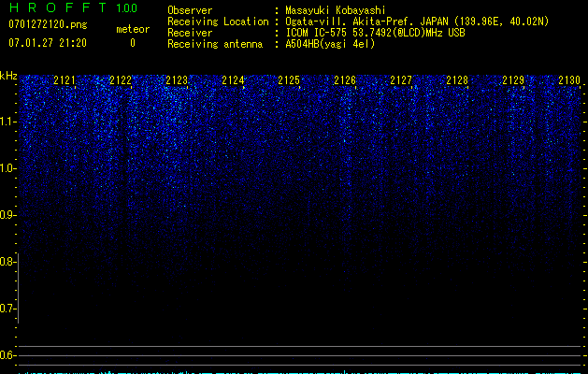
Task: Click the Receiving Location label
Action: [x=218, y=22]
